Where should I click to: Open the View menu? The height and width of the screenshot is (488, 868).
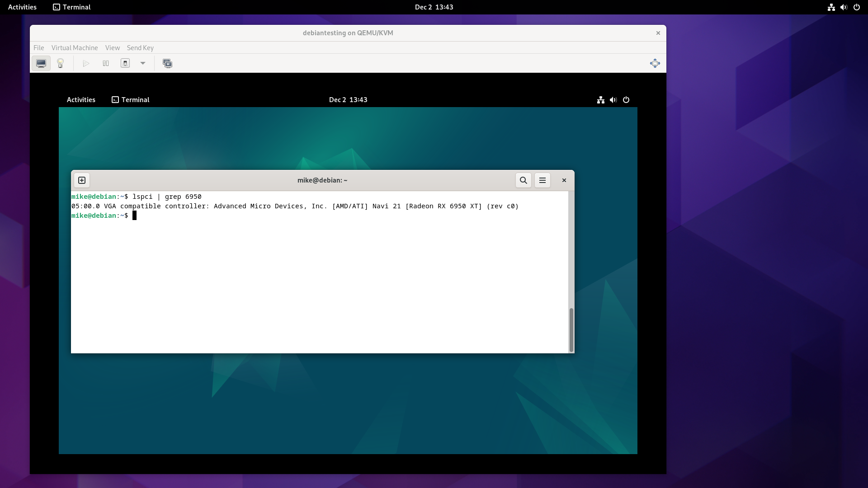coord(113,48)
